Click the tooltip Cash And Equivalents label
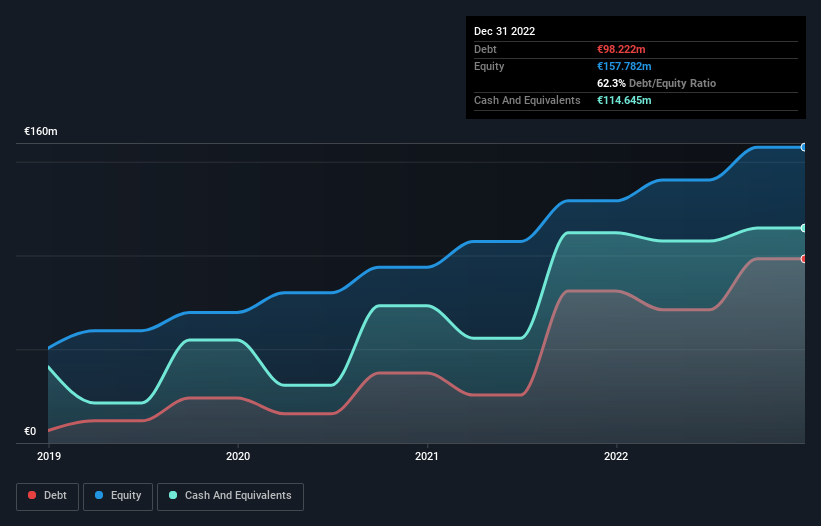The image size is (821, 526). tap(527, 100)
